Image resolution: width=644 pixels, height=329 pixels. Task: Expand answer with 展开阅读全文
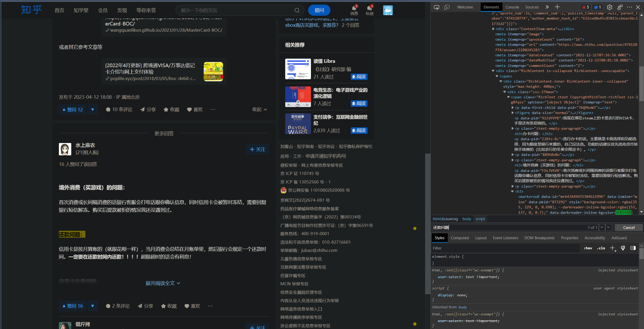(163, 283)
